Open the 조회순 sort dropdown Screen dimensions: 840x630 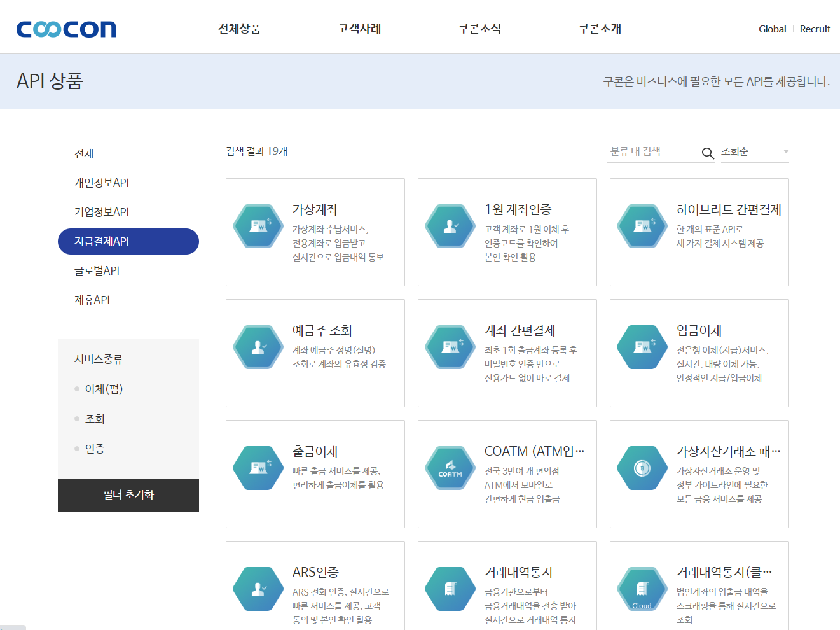[755, 151]
